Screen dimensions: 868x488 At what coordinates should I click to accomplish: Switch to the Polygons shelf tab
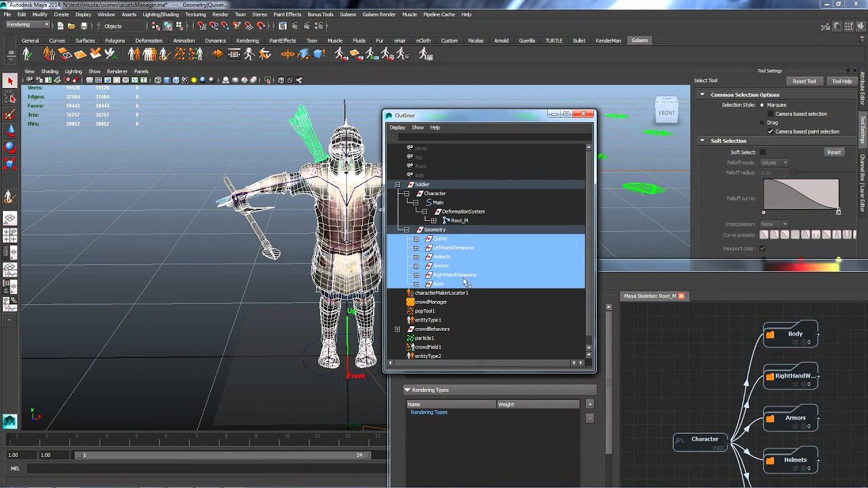click(115, 40)
